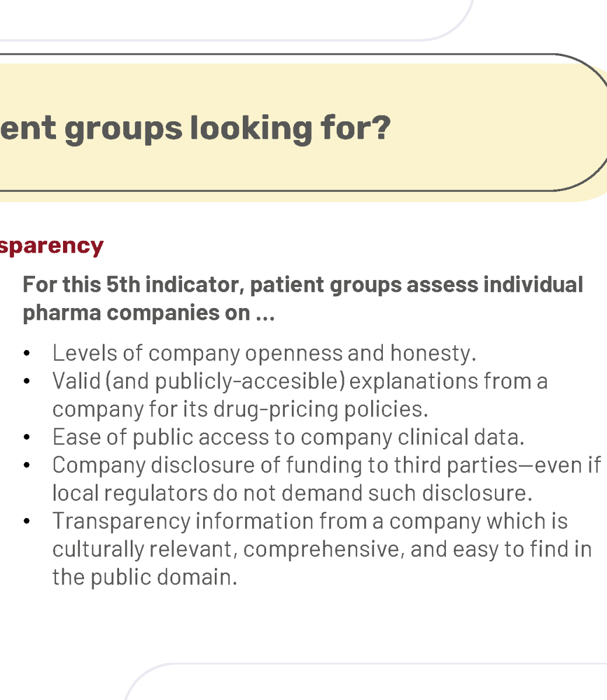Click the red 'sparency' section title

pyautogui.click(x=51, y=246)
